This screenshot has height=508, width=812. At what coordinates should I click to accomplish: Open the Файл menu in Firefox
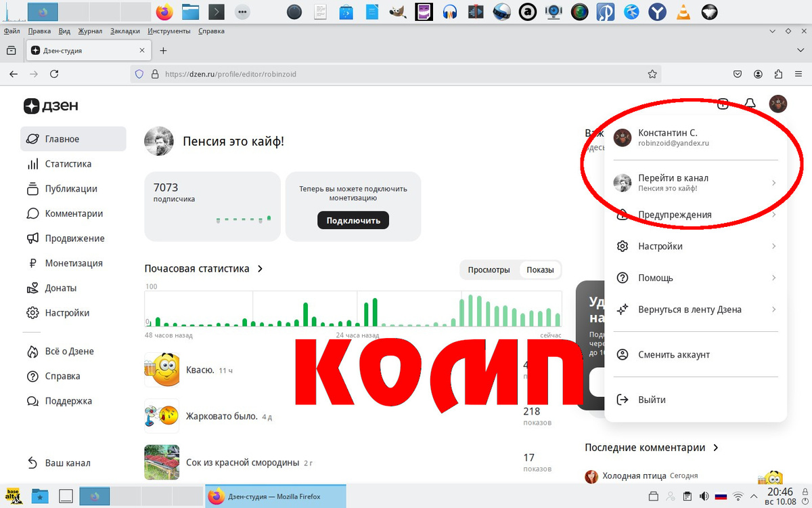pyautogui.click(x=12, y=31)
